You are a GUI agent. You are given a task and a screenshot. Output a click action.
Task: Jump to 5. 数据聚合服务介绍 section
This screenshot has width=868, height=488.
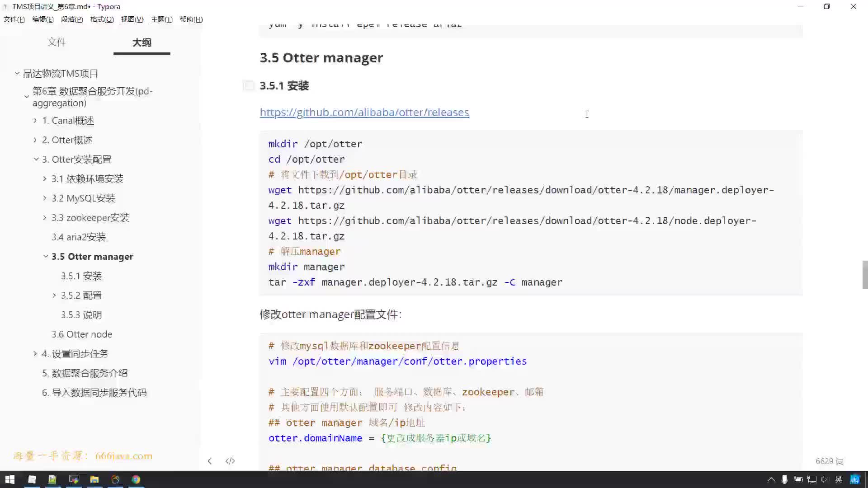coord(85,373)
